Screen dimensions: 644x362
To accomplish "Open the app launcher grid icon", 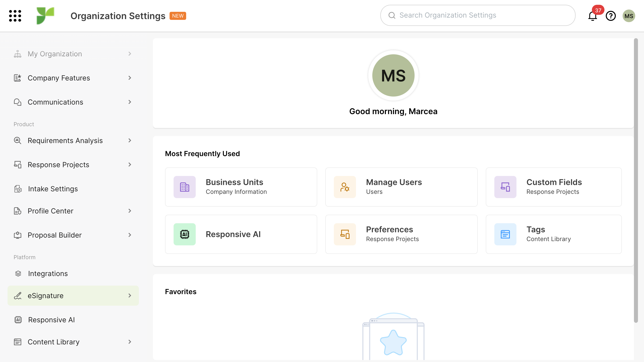I will click(15, 16).
